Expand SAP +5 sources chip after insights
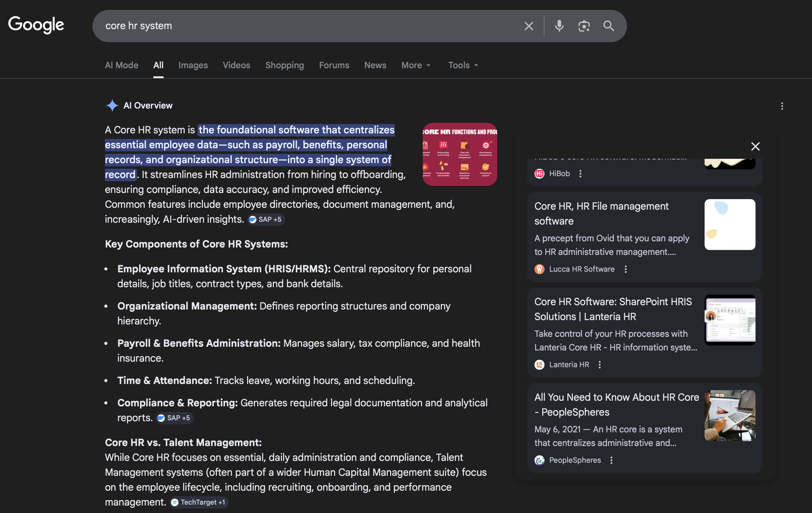The height and width of the screenshot is (513, 812). (266, 219)
